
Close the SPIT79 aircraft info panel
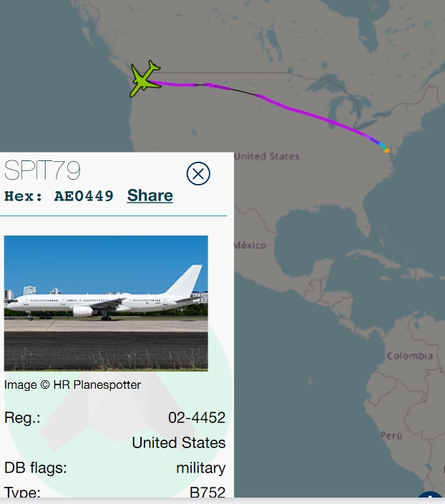coord(198,173)
